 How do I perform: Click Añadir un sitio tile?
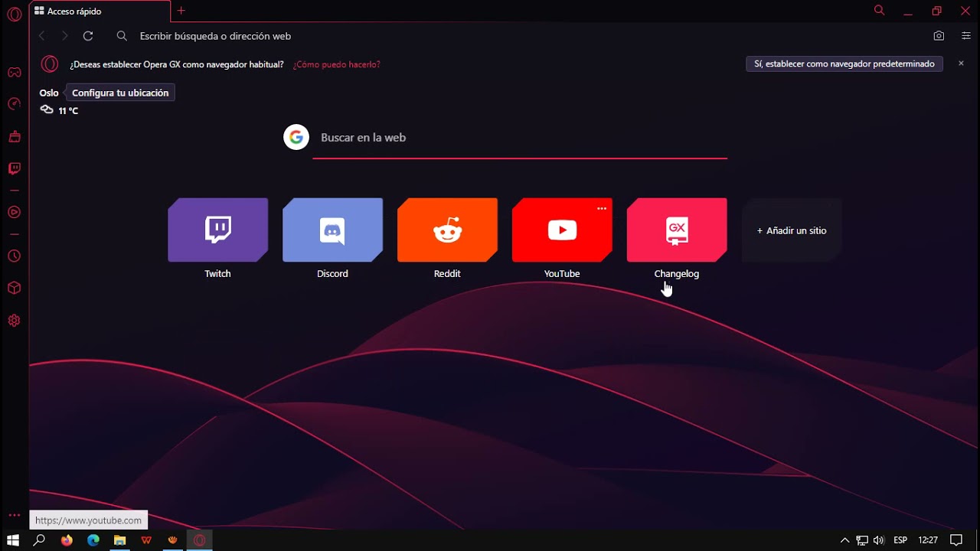coord(792,230)
